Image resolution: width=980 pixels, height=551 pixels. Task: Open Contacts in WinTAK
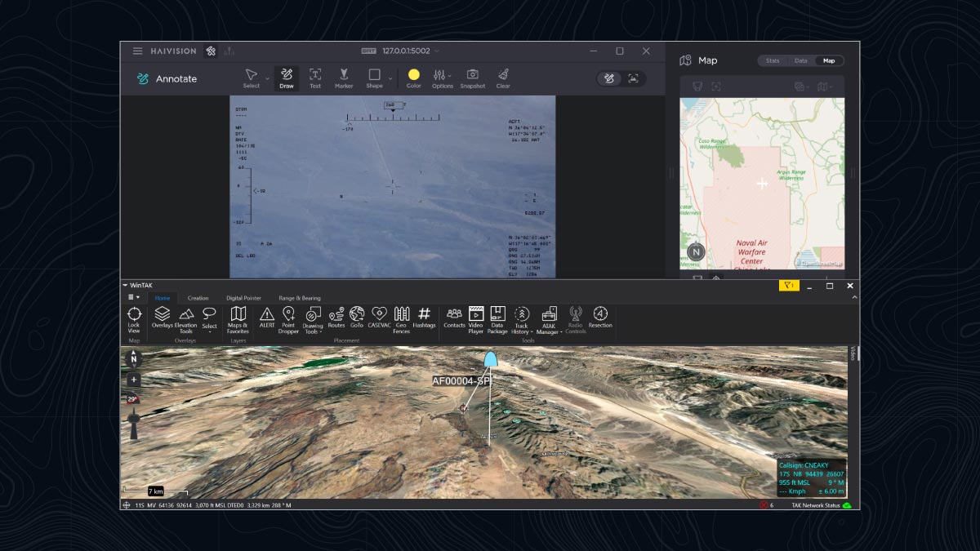[454, 318]
